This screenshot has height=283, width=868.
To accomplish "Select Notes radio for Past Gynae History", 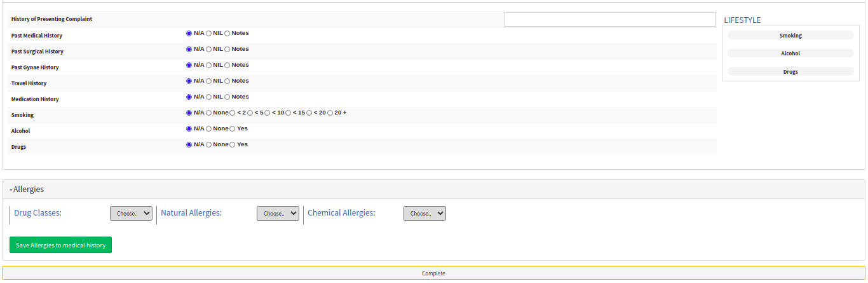I will tap(227, 65).
